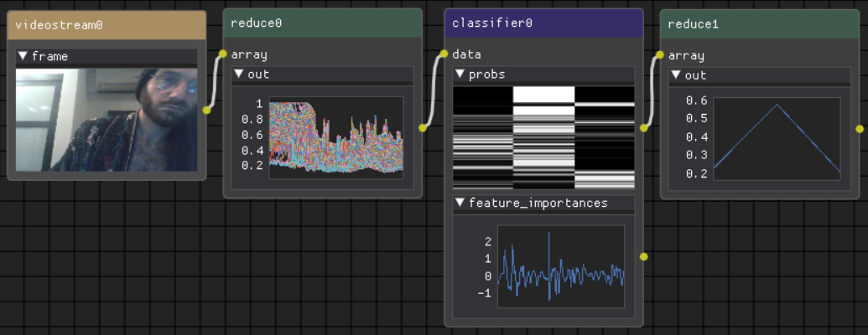Click the out output pin on reduce0

pos(422,128)
